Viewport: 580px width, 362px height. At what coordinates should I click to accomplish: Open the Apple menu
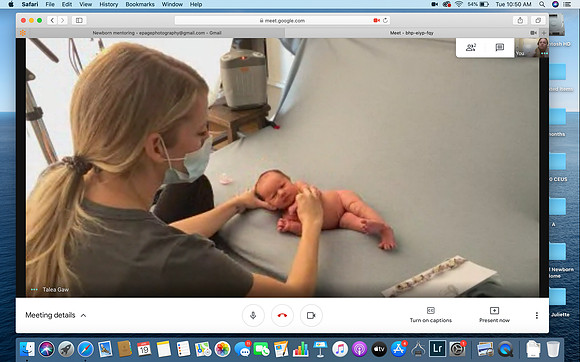pos(11,4)
